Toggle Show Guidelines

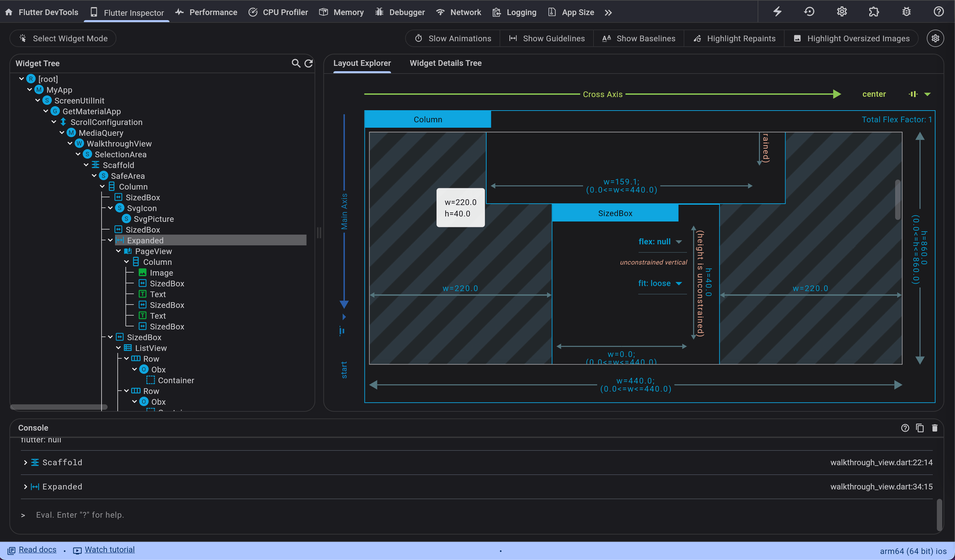(x=546, y=38)
